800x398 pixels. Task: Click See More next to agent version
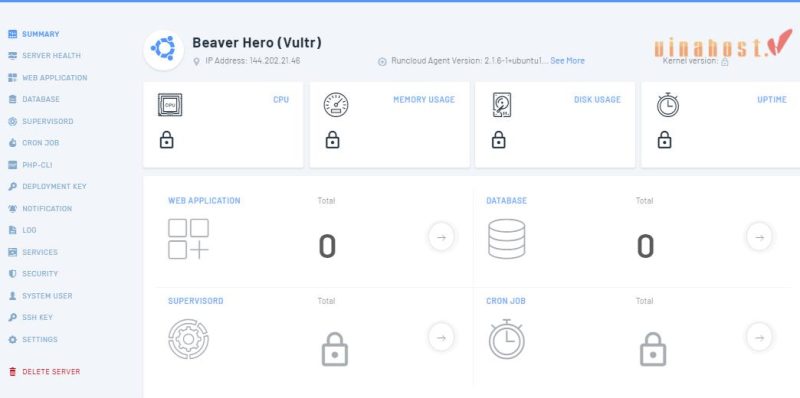pos(567,61)
